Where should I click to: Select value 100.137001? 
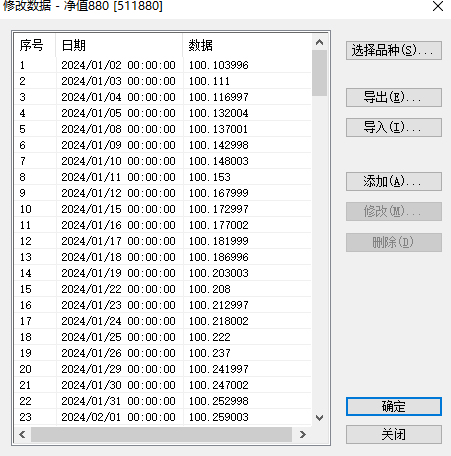218,129
